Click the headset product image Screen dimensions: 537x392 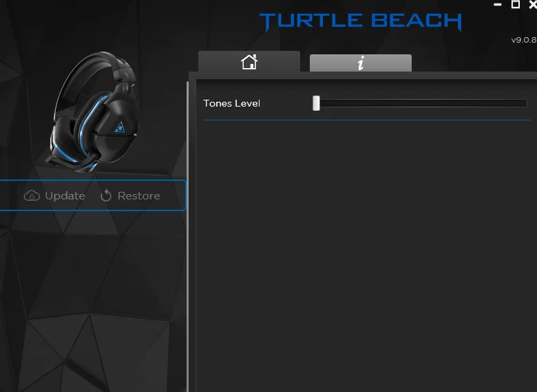(92, 111)
